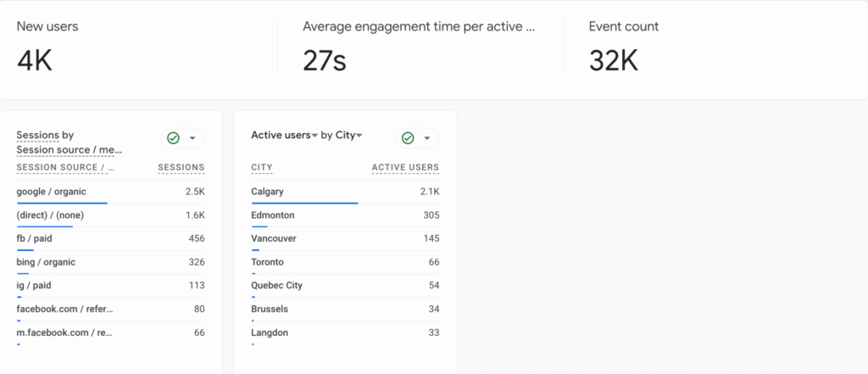Open dropdown arrow beside Sessions card checkmark
868x374 pixels.
(x=192, y=138)
